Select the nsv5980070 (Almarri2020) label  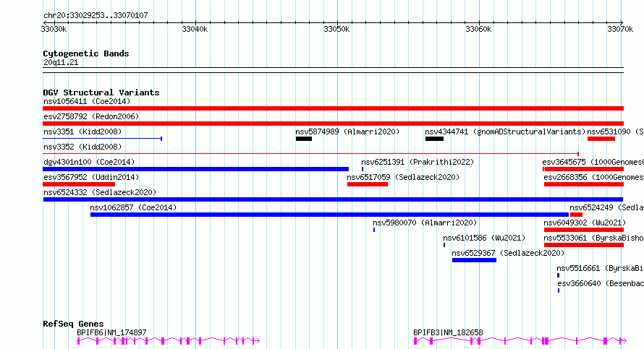[x=425, y=223]
